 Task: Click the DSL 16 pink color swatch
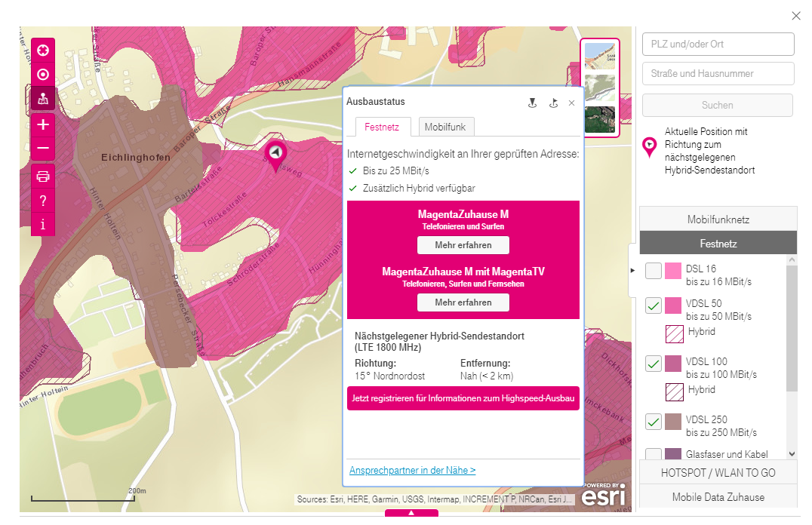673,270
